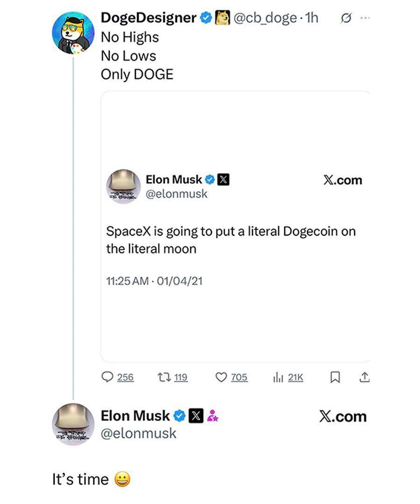Click the blue verified badge beside DogeDesigner

205,18
